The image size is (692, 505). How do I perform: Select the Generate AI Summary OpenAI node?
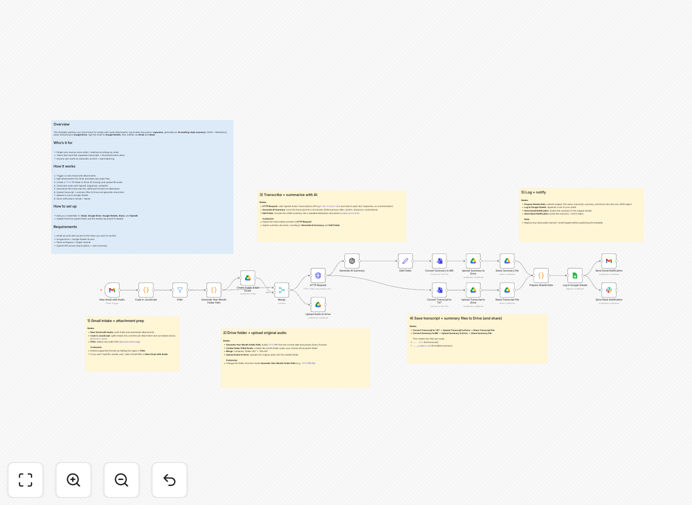coord(352,261)
